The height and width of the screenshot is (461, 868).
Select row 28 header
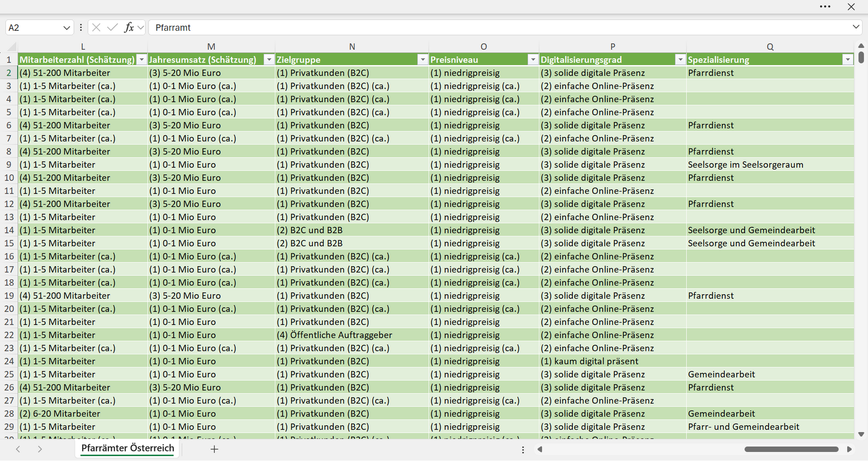tap(9, 414)
